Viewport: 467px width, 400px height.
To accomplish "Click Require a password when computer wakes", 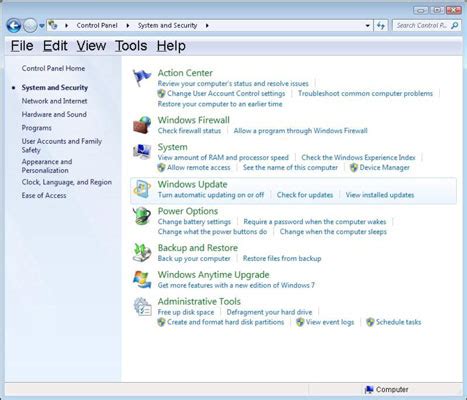I will point(315,222).
